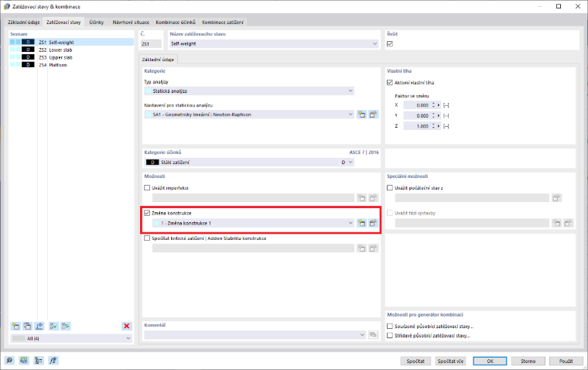This screenshot has height=370, width=588.
Task: Edit Změna konstrukce 1 settings icon
Action: 373,223
